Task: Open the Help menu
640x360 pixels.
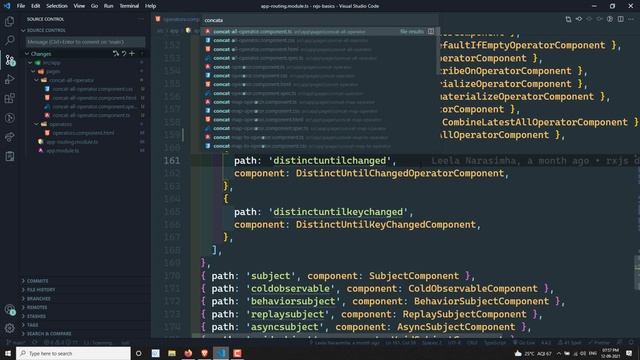Action: pyautogui.click(x=151, y=6)
